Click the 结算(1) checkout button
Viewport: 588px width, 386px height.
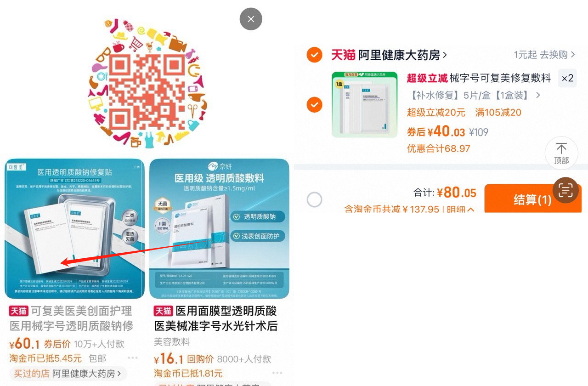coord(533,199)
